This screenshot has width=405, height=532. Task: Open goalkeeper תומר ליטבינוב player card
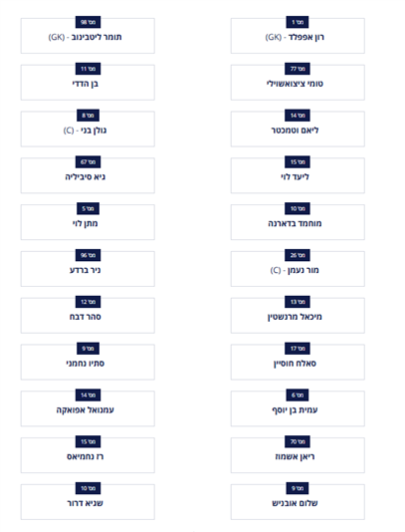88,36
